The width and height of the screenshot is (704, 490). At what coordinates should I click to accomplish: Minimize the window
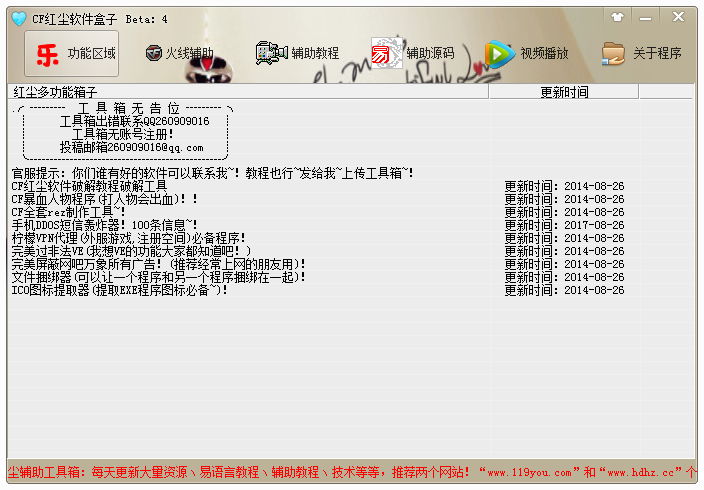[x=646, y=18]
